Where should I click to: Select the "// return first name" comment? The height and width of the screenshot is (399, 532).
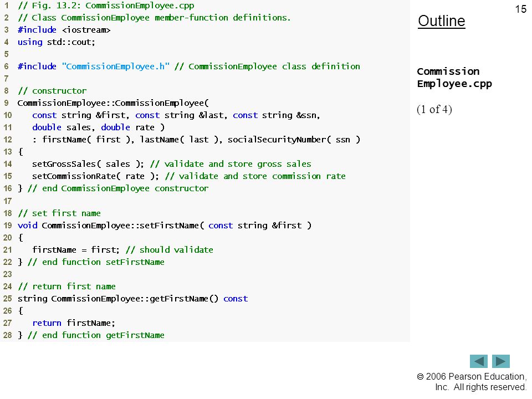67,287
